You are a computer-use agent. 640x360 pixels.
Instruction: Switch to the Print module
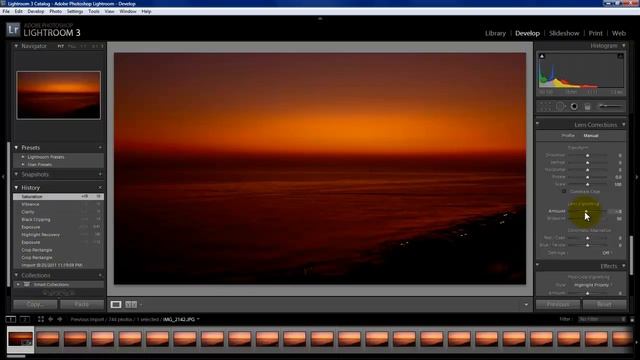(595, 33)
